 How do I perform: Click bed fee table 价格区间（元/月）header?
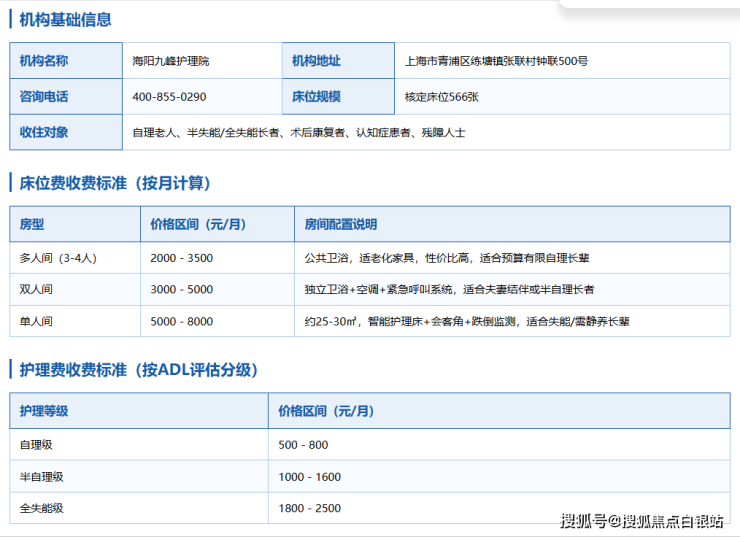(218, 224)
